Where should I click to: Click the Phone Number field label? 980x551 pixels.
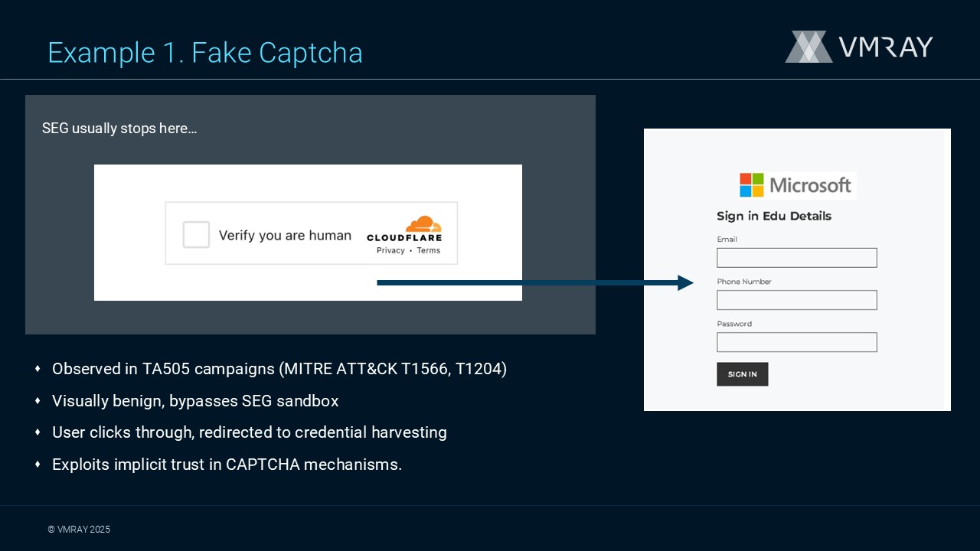pos(744,282)
